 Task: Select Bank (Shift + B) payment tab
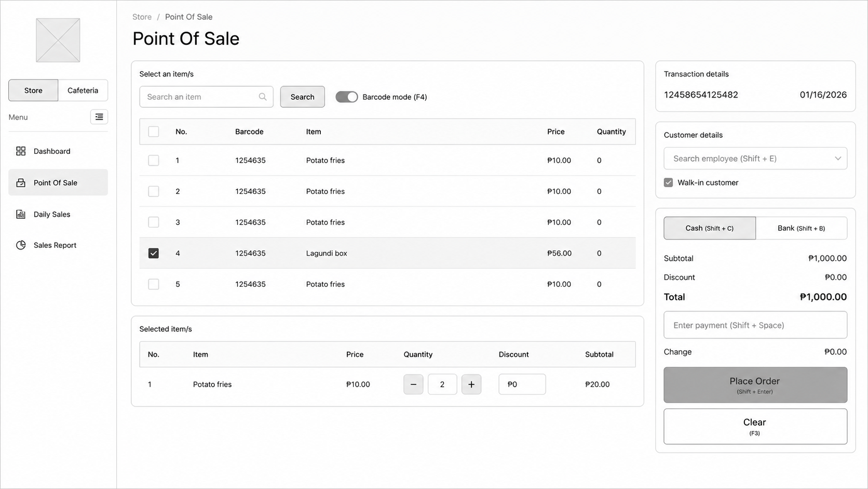802,228
